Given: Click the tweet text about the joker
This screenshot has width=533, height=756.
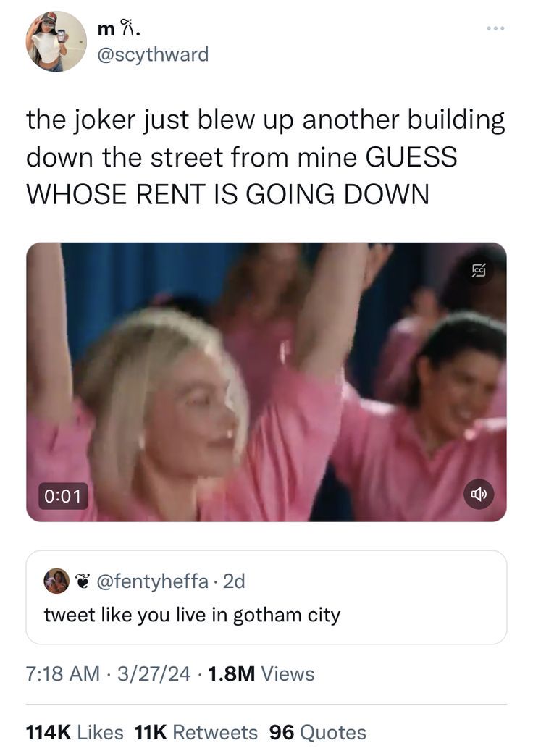Looking at the screenshot, I should [x=266, y=156].
